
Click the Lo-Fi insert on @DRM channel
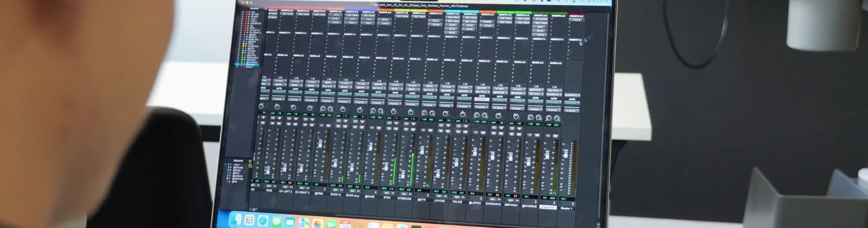[x=336, y=15]
